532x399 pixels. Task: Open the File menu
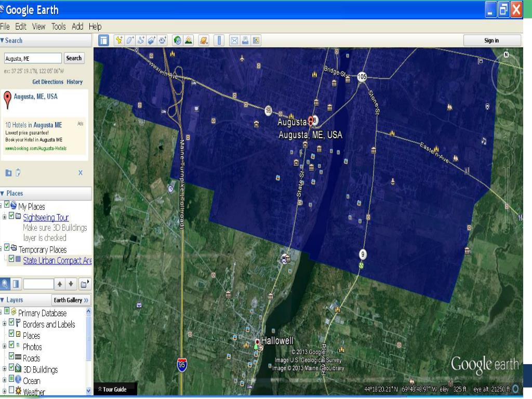tap(5, 26)
